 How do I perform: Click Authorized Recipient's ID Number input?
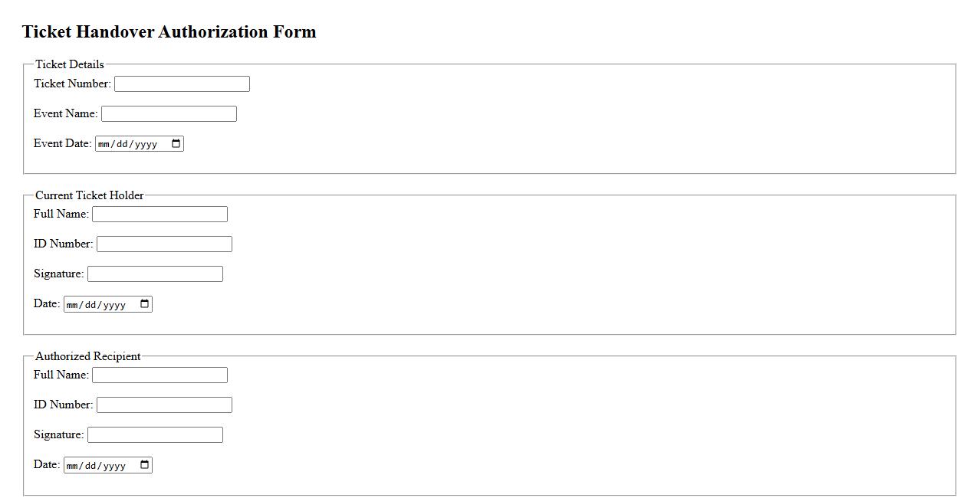click(164, 405)
